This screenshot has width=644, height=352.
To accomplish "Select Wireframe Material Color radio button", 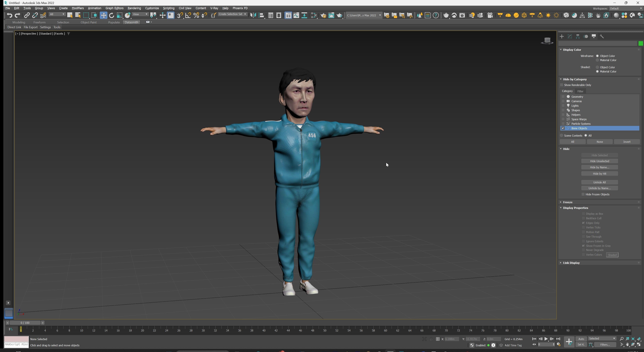I will point(597,60).
